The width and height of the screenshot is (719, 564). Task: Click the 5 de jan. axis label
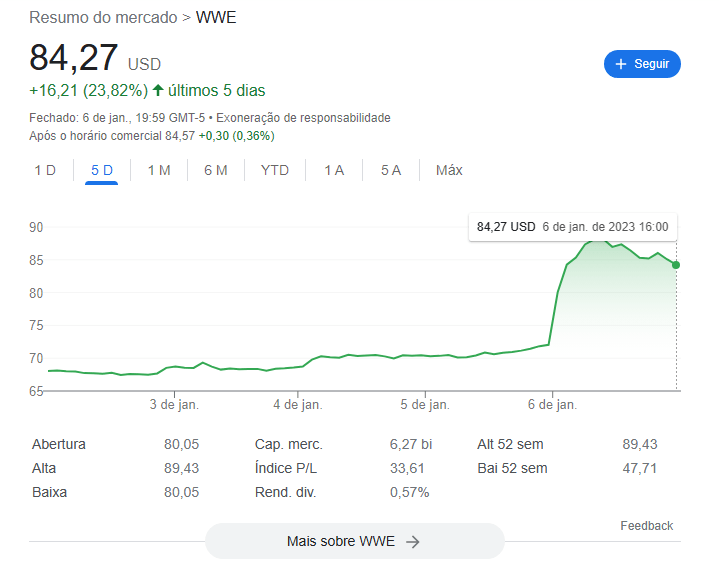tap(425, 404)
